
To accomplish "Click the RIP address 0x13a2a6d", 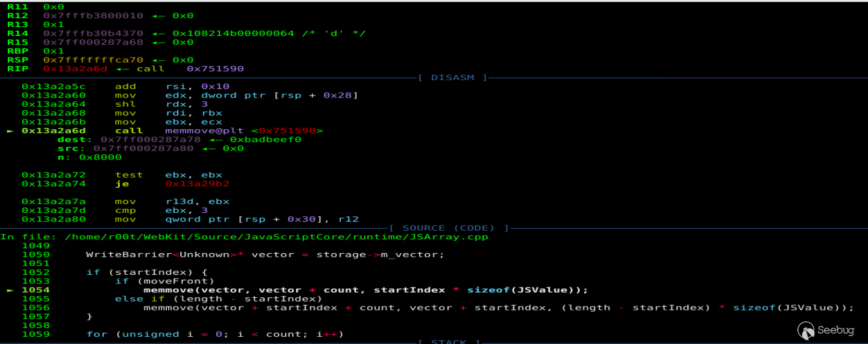I will [x=75, y=69].
